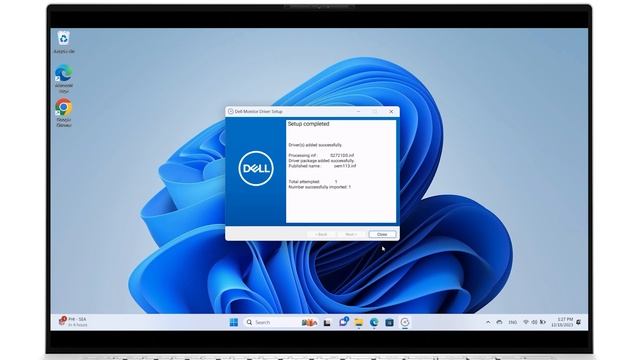The image size is (640, 360).
Task: Click the 'Setup completed' heading
Action: click(x=309, y=124)
